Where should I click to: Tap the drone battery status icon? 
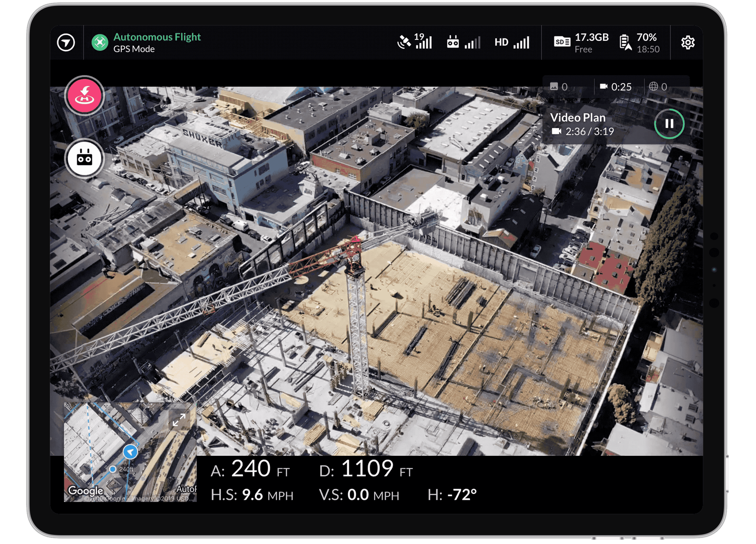[625, 43]
